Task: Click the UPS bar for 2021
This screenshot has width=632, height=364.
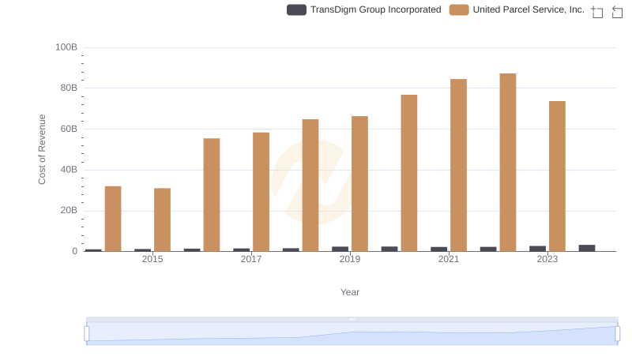Action: coord(458,165)
